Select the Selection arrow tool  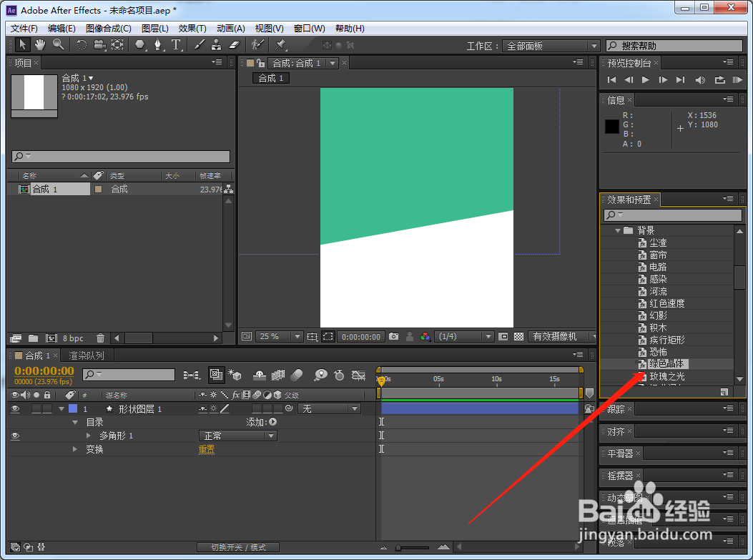coord(22,44)
